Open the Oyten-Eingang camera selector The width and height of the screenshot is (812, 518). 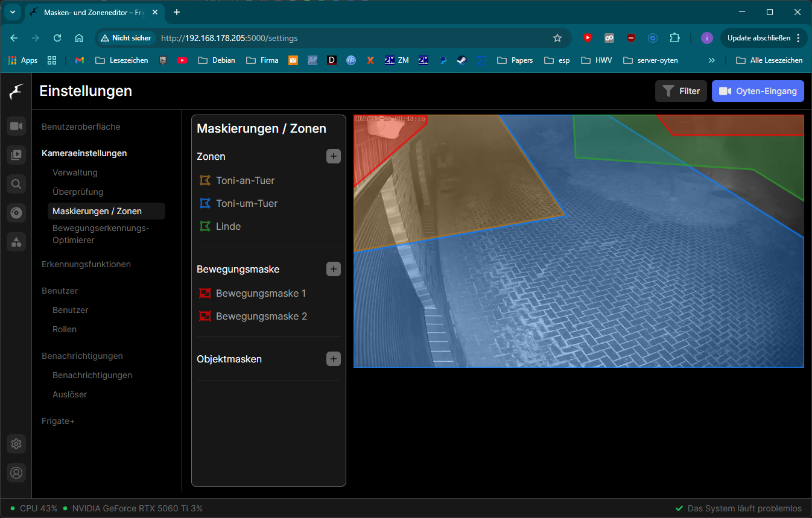[x=758, y=91]
